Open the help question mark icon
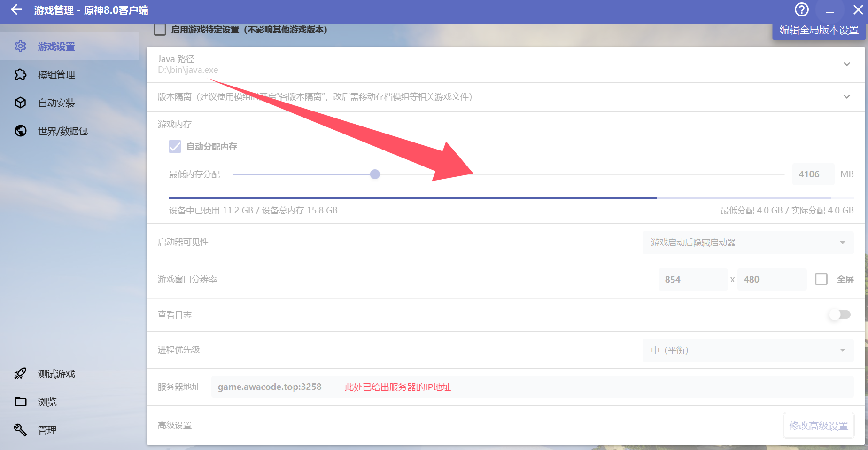This screenshot has width=868, height=450. pos(801,9)
